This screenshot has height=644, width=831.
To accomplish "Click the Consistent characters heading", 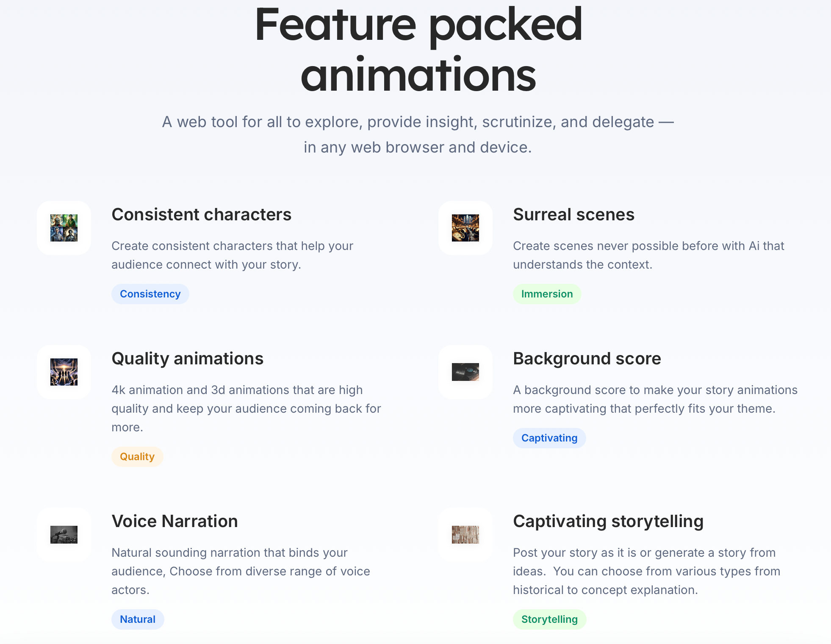I will pyautogui.click(x=202, y=214).
